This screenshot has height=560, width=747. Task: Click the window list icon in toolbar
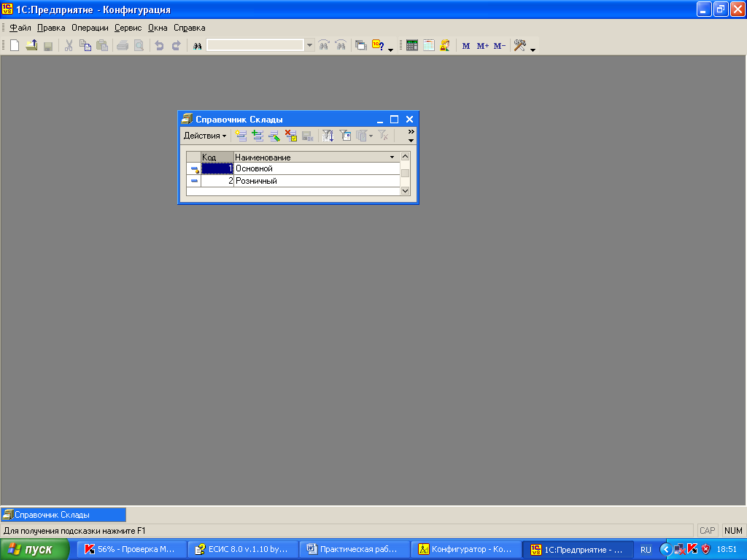[x=361, y=46]
